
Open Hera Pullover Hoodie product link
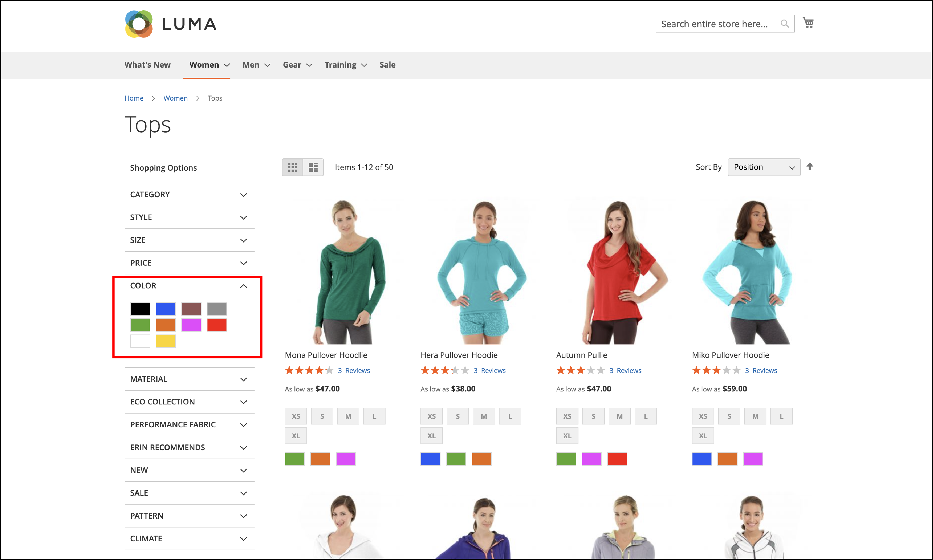(x=459, y=355)
